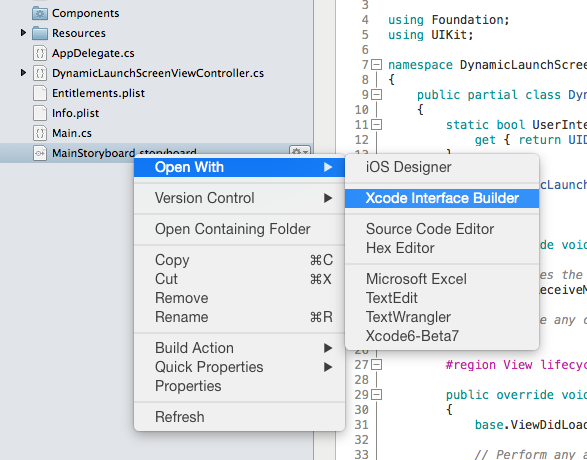Collapse the class code fold at line 9
This screenshot has height=460, width=587.
(x=377, y=95)
